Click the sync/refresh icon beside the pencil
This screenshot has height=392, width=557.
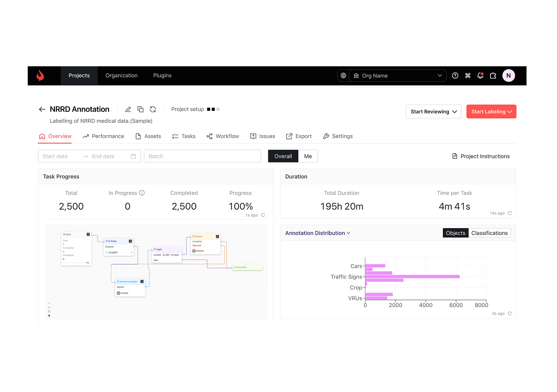(153, 109)
